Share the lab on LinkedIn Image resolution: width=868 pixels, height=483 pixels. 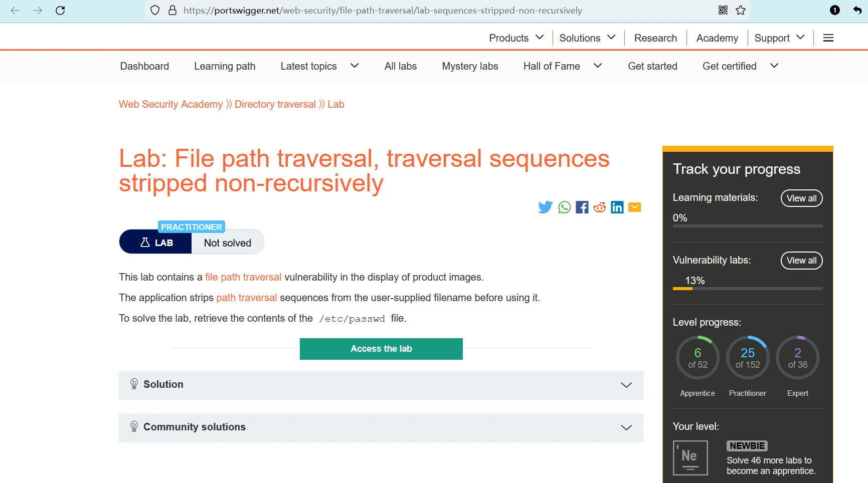tap(617, 207)
